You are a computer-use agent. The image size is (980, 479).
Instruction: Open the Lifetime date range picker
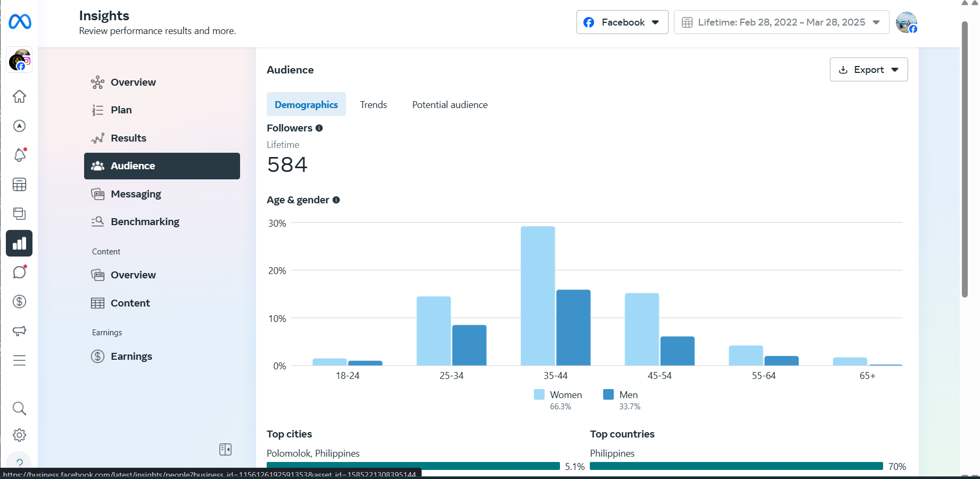point(781,22)
